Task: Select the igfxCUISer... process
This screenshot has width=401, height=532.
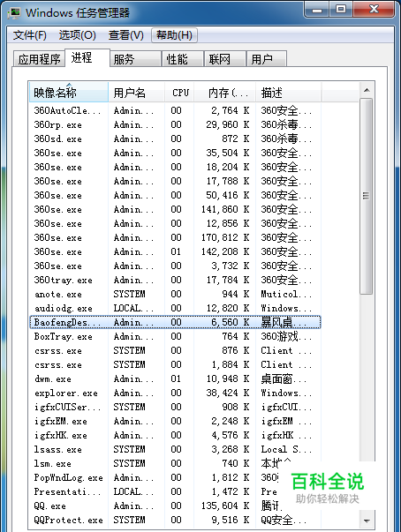Action: coord(175,407)
